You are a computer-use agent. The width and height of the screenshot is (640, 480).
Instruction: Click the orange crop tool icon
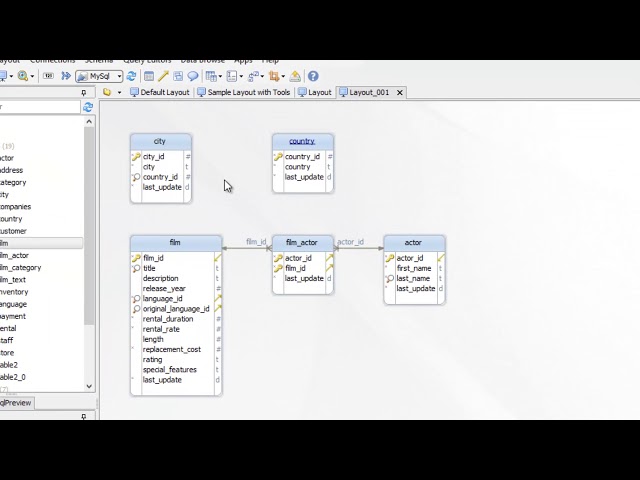click(x=274, y=76)
